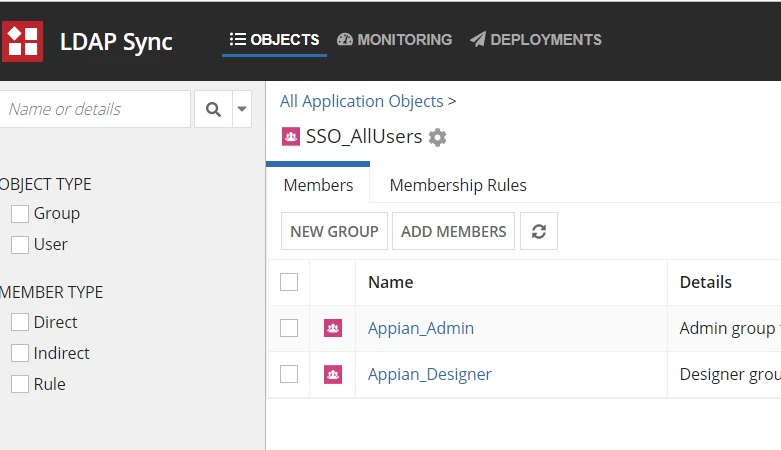Click the SSO_AllUsers group icon
Image resolution: width=781 pixels, height=450 pixels.
click(x=291, y=136)
